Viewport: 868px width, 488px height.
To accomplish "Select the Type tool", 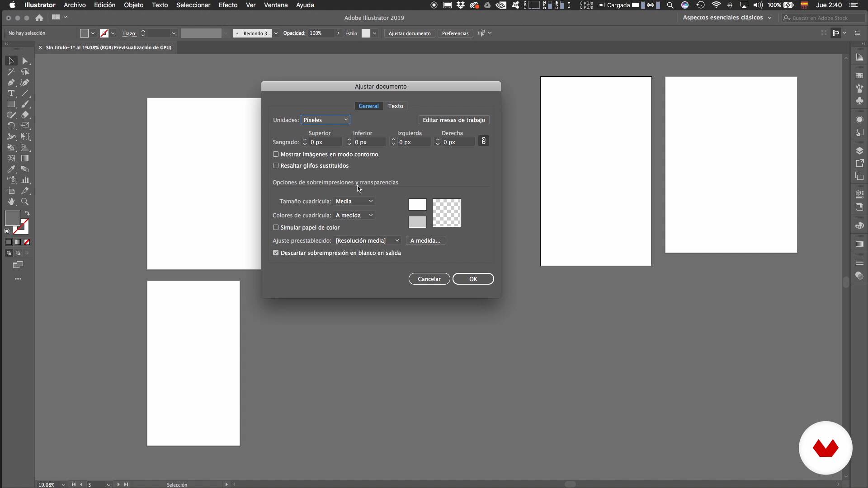I will click(x=11, y=94).
